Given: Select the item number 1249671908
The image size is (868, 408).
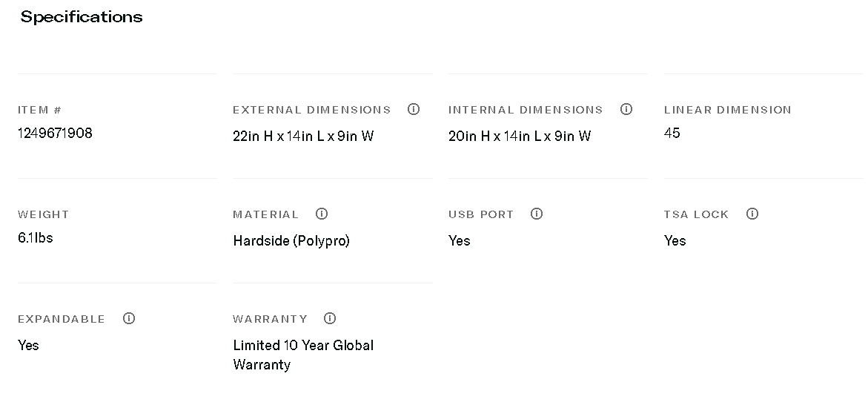Looking at the screenshot, I should [x=55, y=134].
